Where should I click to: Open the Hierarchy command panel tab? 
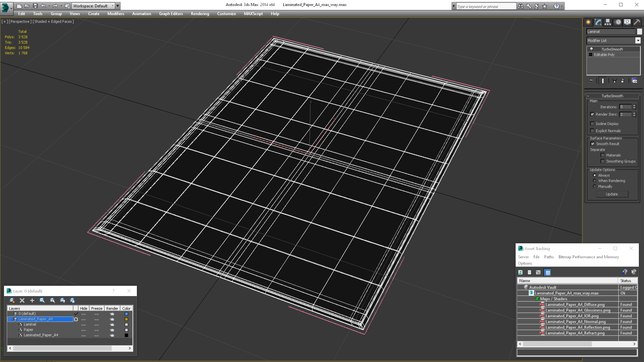pyautogui.click(x=608, y=22)
